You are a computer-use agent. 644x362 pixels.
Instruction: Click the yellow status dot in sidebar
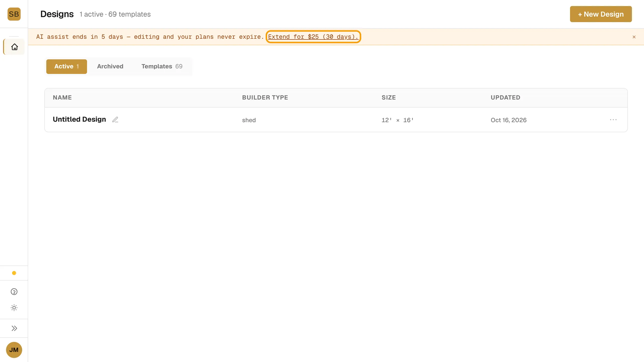(14, 273)
